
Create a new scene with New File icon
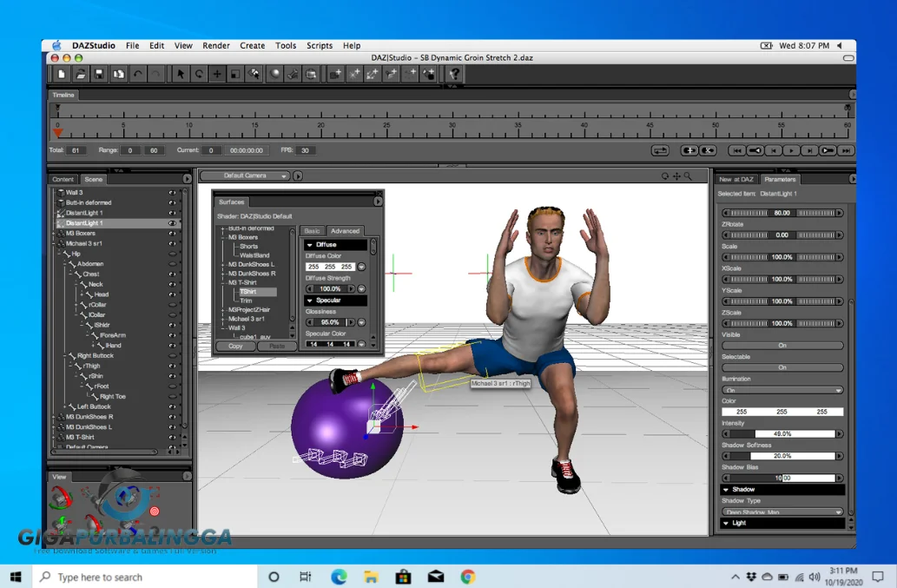tap(62, 75)
